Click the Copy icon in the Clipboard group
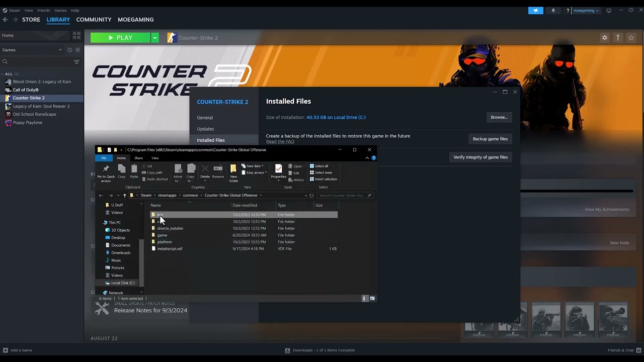Viewport: 644px width, 362px height. coord(121,171)
